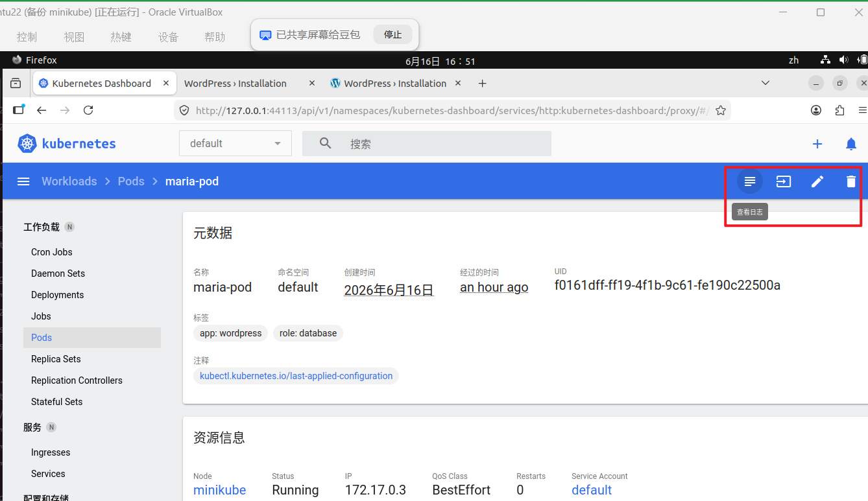
Task: Delete maria-pod with trash icon
Action: tap(851, 181)
